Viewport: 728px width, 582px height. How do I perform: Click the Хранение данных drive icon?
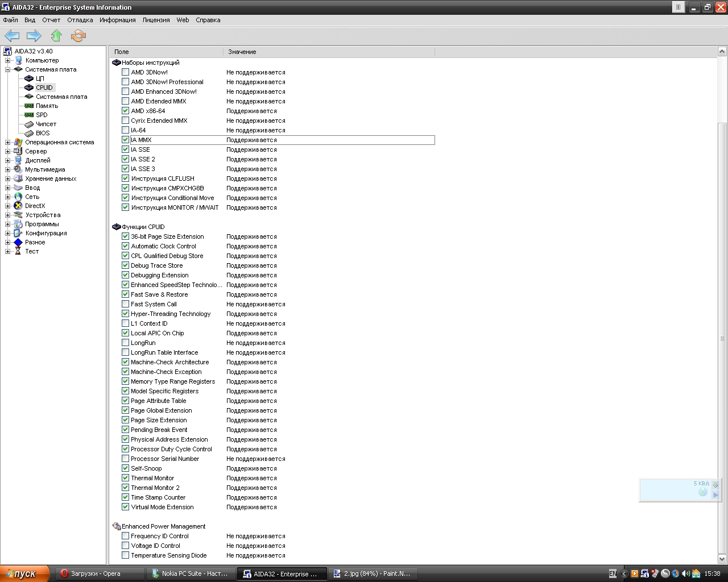click(18, 178)
